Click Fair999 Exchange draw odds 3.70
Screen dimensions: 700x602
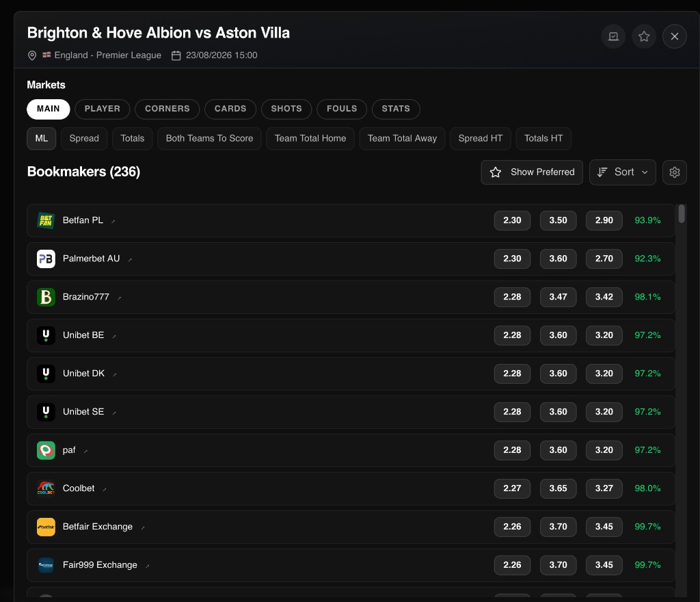558,565
